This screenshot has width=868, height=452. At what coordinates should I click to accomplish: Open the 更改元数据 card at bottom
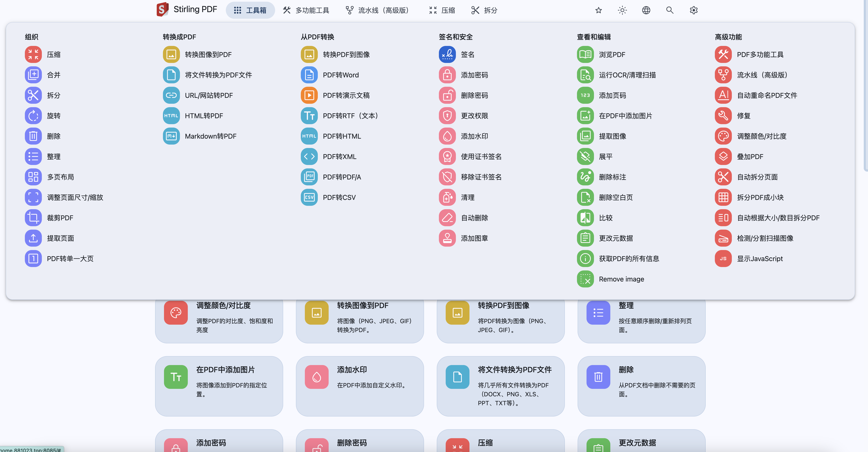[641, 441]
